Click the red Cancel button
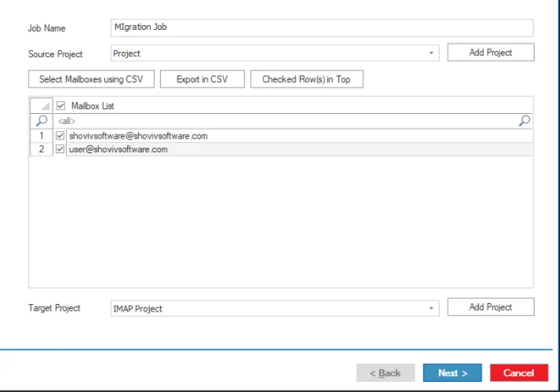This screenshot has width=560, height=392. [x=519, y=373]
